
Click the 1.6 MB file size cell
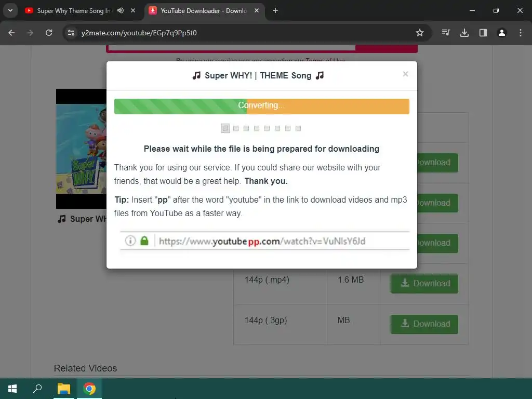pos(353,284)
